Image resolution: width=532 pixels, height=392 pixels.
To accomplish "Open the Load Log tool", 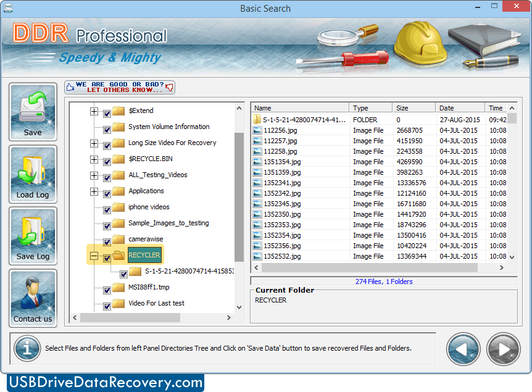I will point(32,174).
